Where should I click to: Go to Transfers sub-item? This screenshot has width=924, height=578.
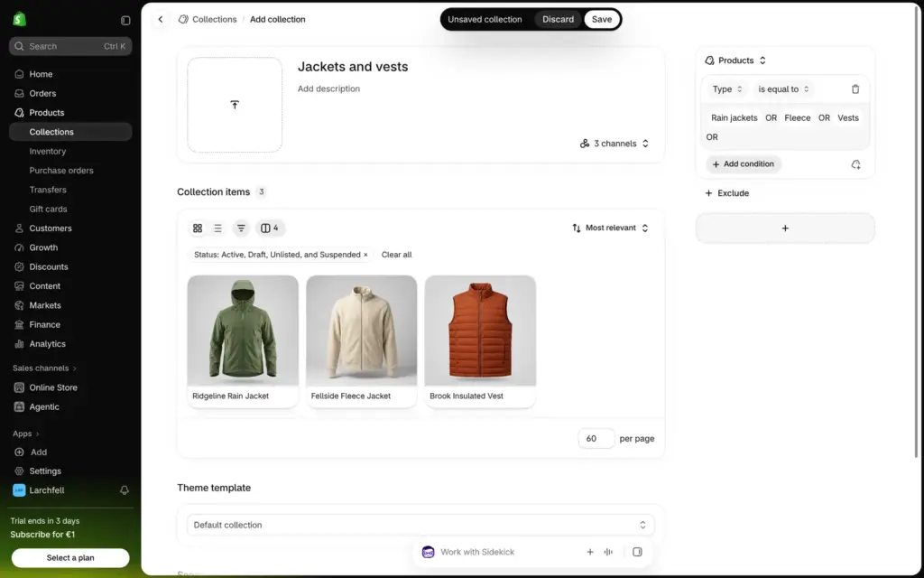click(48, 190)
